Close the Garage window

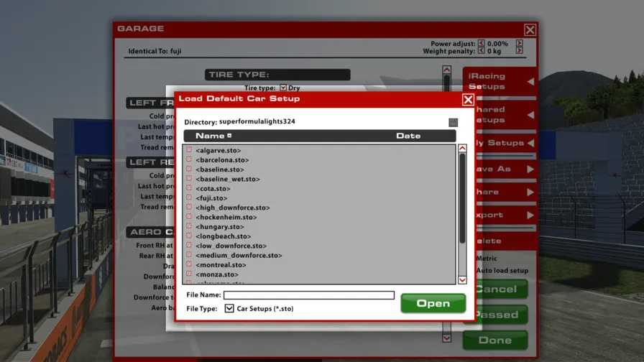(530, 29)
